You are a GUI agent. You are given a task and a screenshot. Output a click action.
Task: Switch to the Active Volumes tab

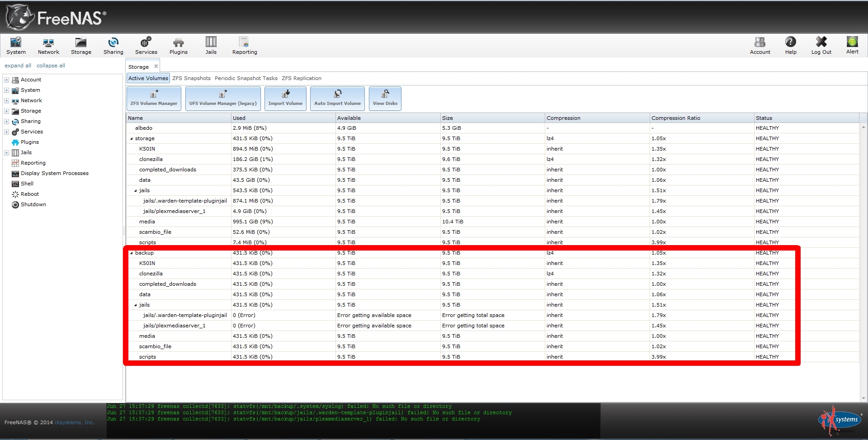[x=148, y=78]
